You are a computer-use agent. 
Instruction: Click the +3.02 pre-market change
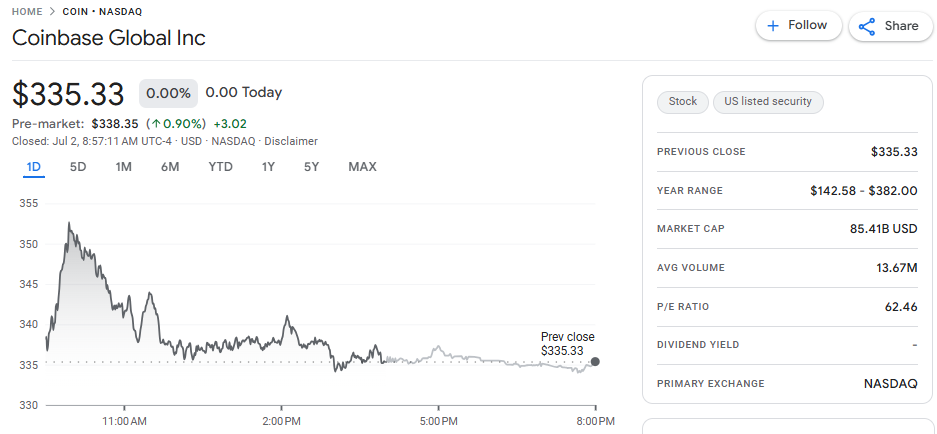230,124
